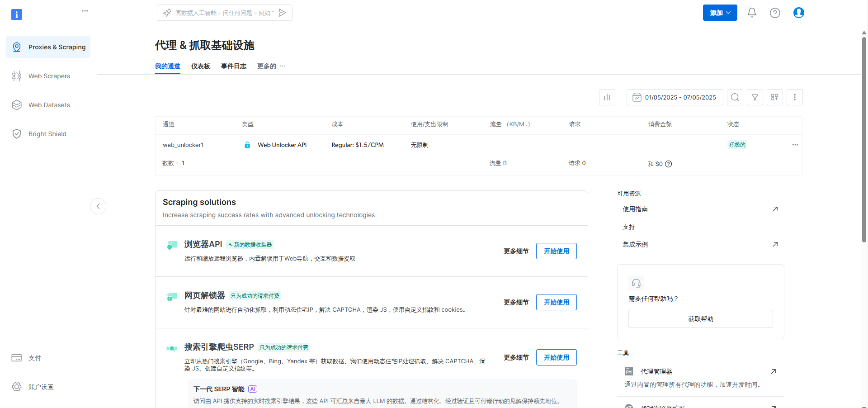Screen dimensions: 868x408
Task: Expand the 更多的 tab menu
Action: [271, 66]
